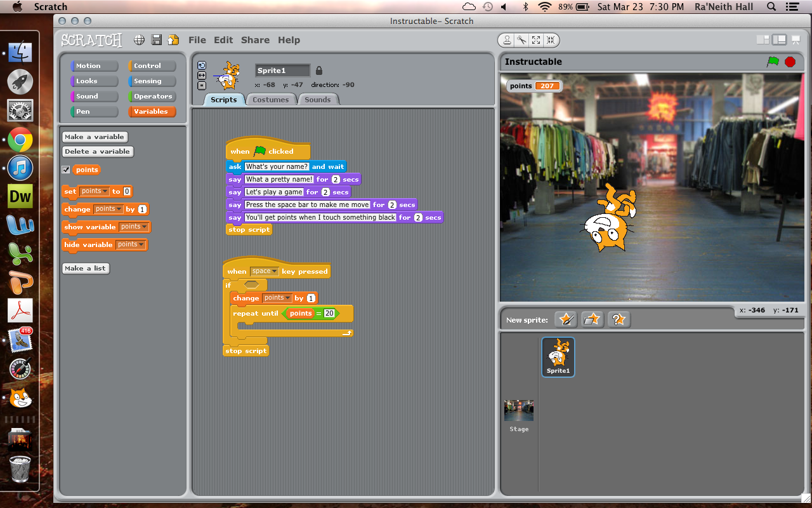Click the share this project icon
This screenshot has width=812, height=508.
click(173, 40)
